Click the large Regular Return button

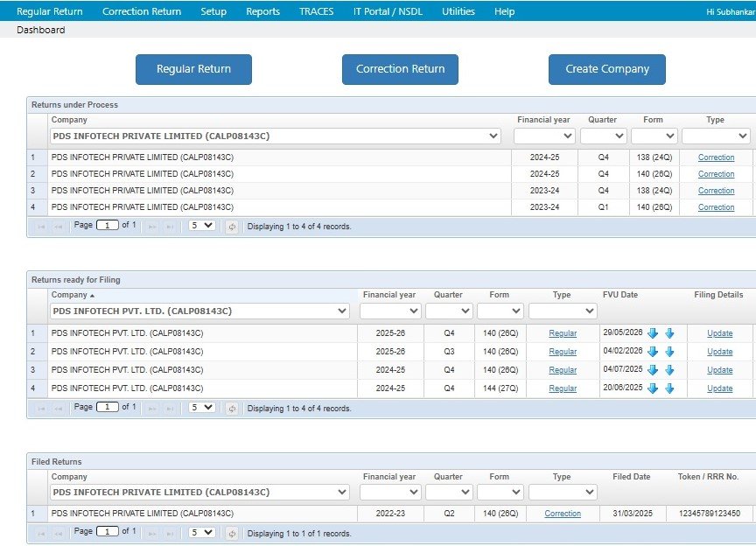point(194,69)
